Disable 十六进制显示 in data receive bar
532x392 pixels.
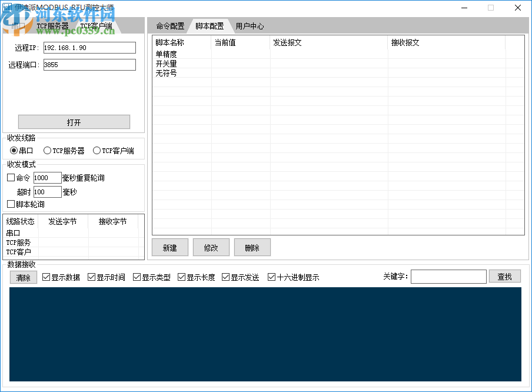[x=271, y=277]
